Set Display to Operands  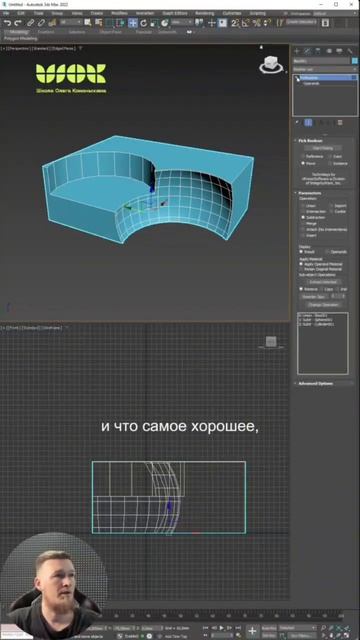[336, 252]
